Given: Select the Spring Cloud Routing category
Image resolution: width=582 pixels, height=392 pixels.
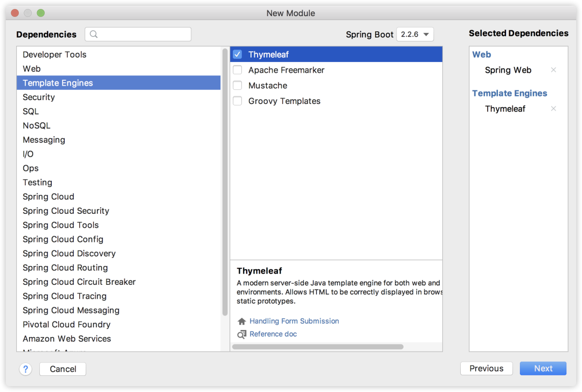Looking at the screenshot, I should coord(119,268).
